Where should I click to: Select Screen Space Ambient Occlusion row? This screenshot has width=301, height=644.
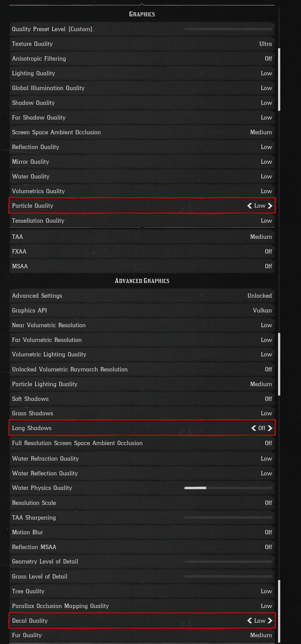point(142,132)
